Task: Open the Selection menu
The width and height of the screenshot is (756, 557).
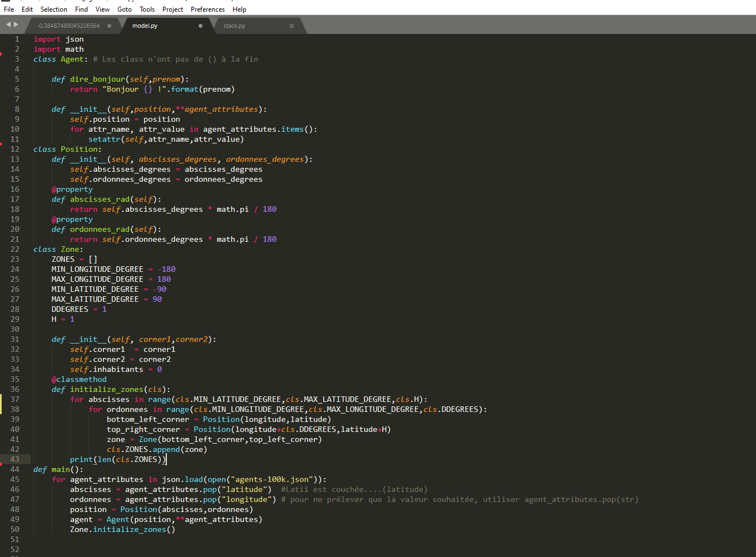Action: pyautogui.click(x=53, y=9)
